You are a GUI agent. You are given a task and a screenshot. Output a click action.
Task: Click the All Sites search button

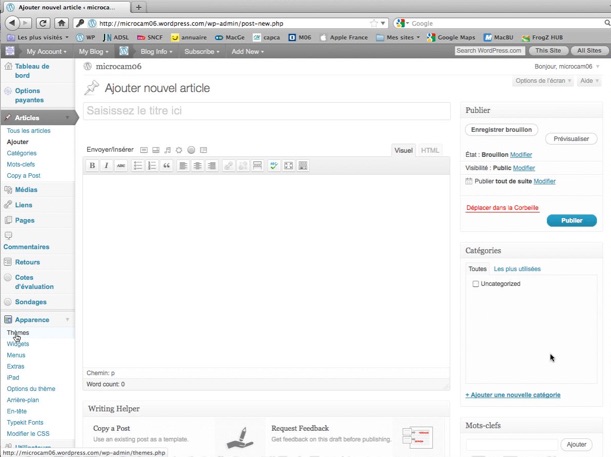point(589,51)
